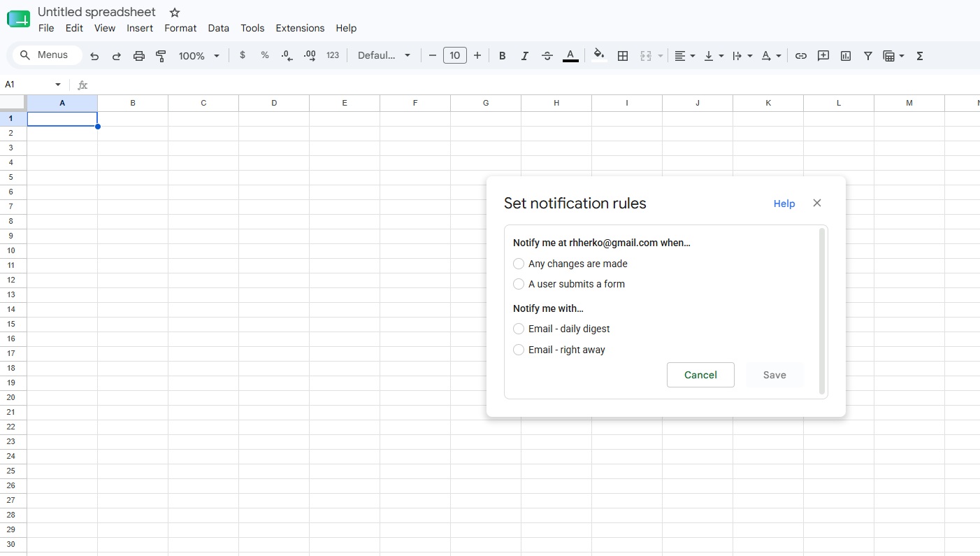Screen dimensions: 980x556
Task: Select cell A1
Action: 62,119
